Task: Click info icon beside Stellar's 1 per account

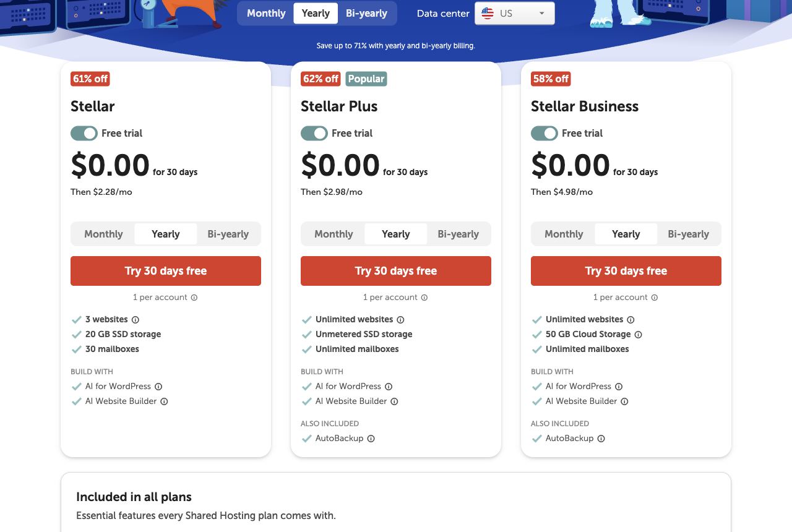Action: (x=194, y=298)
